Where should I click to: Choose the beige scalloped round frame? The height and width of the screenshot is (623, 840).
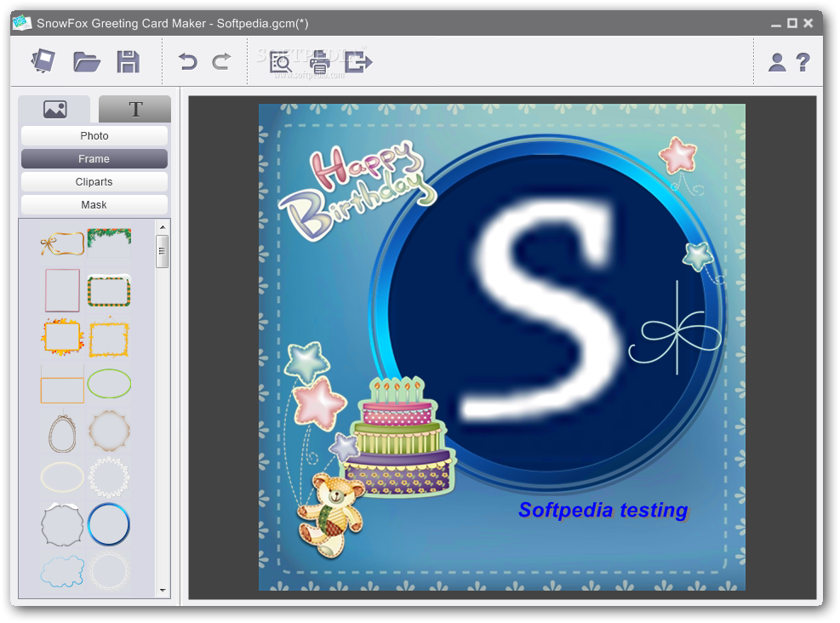coord(109,431)
